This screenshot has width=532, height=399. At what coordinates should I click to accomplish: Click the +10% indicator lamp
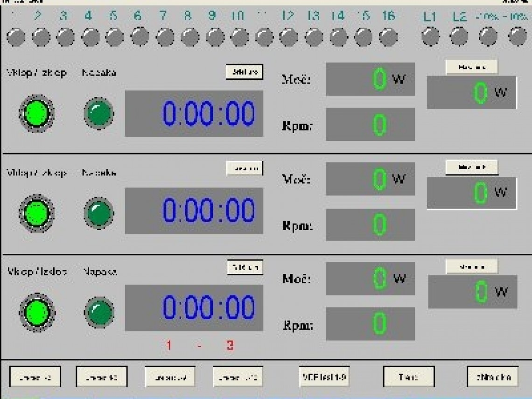point(488,37)
